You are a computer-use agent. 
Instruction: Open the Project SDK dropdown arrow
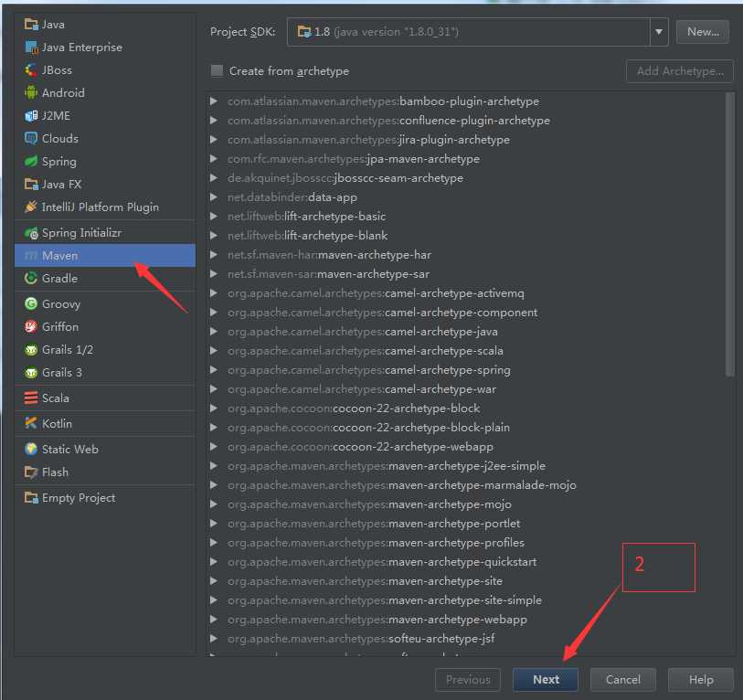[x=659, y=32]
